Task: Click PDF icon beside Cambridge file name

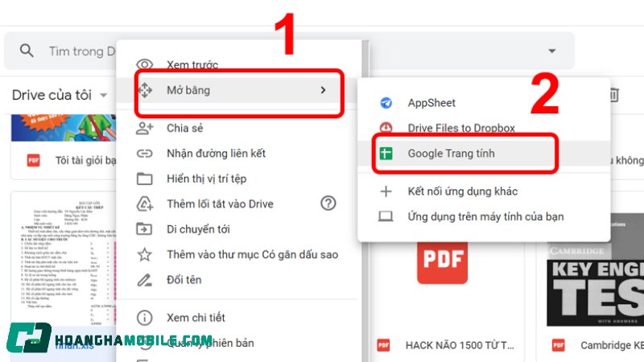Action: 558,346
